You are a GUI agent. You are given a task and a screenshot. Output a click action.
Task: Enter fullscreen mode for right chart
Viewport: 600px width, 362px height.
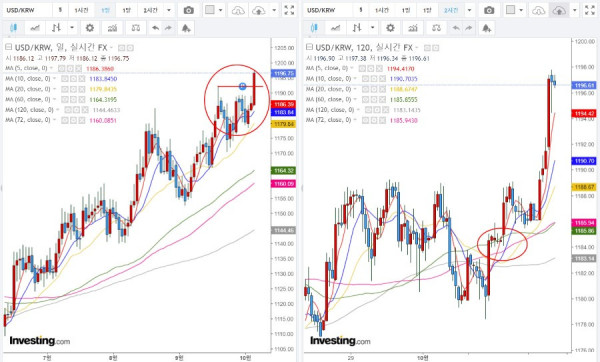click(x=590, y=10)
